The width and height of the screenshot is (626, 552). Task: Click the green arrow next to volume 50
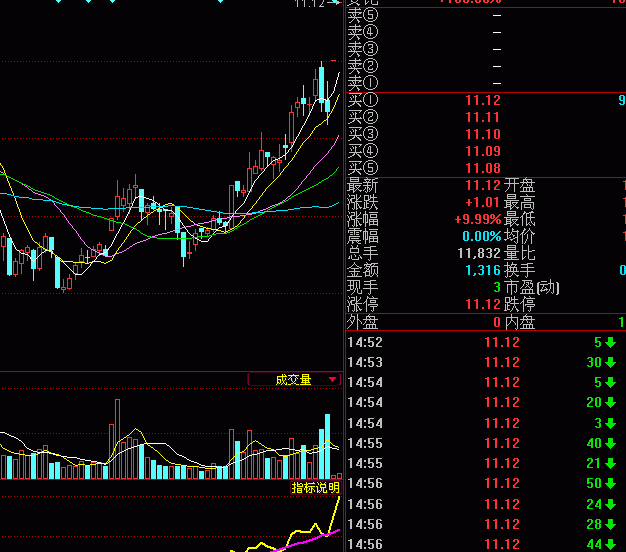(610, 483)
